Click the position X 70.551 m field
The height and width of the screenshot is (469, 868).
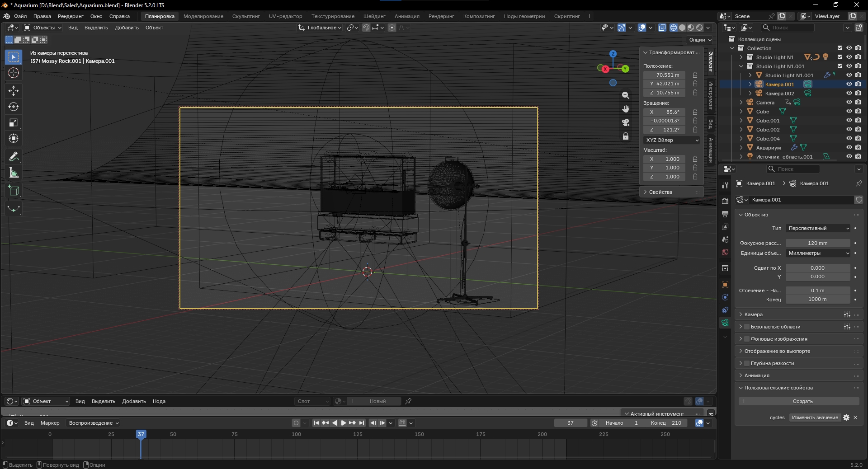click(x=664, y=75)
